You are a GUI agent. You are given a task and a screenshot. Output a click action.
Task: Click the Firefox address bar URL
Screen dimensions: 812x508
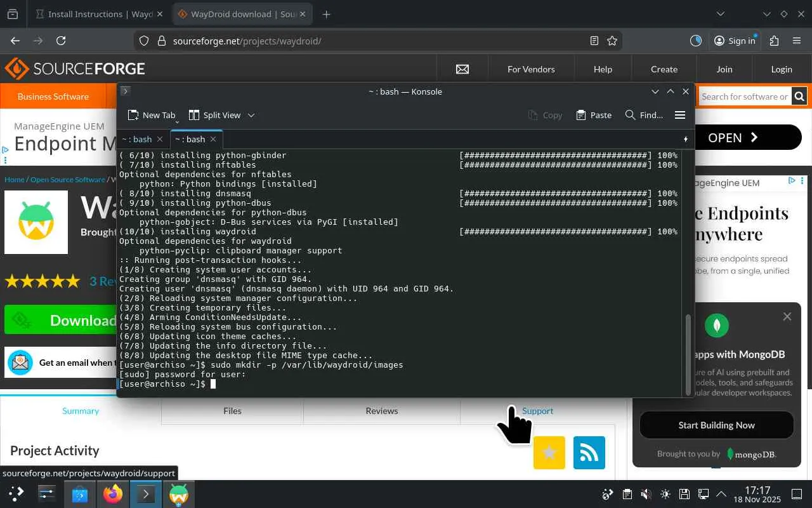coord(247,41)
